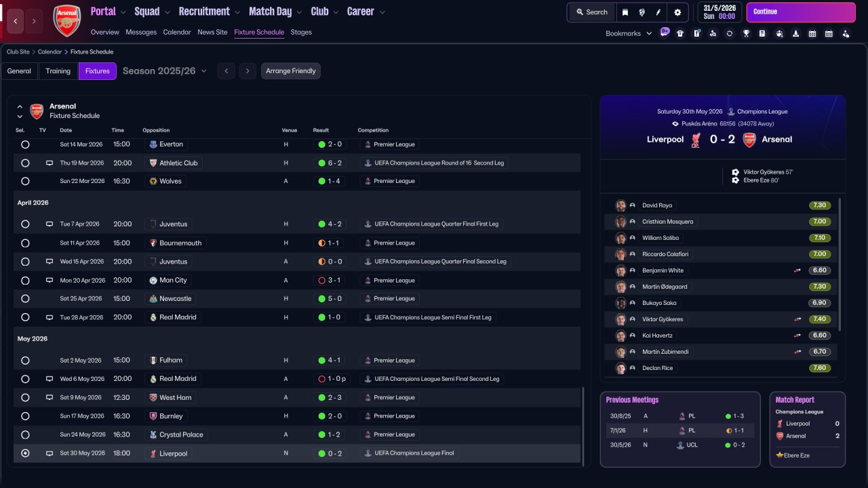
Task: Click the Burnley crest in the fixture list
Action: 153,416
